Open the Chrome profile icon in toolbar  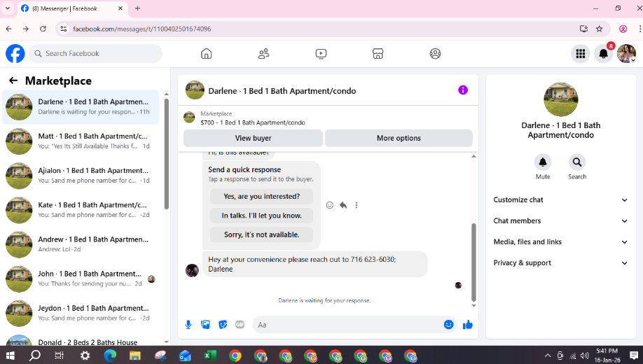[x=623, y=29]
